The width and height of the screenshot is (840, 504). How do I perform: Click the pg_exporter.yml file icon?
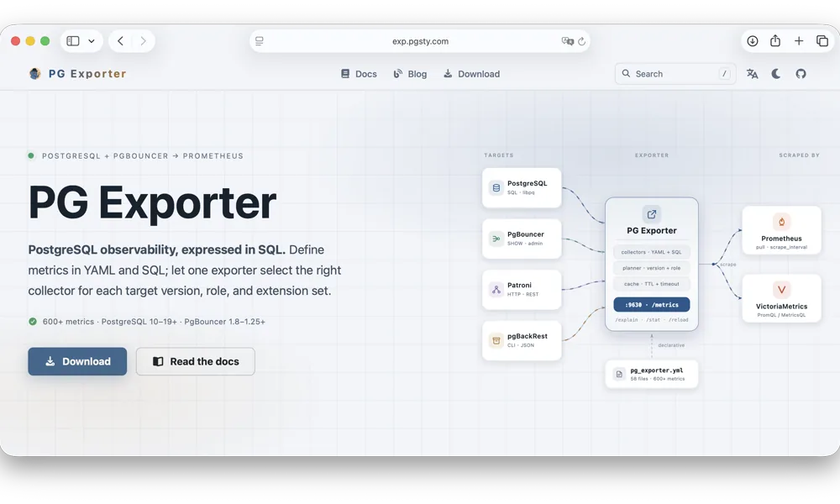tap(619, 374)
